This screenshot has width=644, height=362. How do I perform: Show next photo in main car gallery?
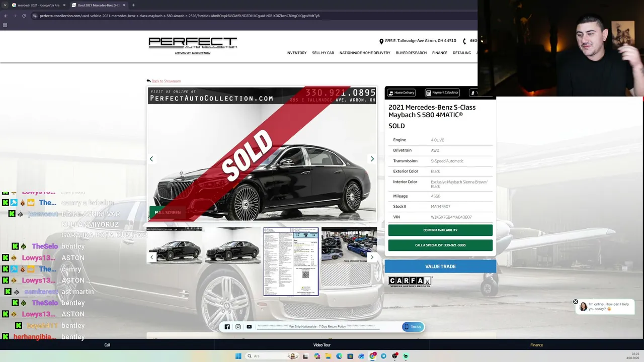pyautogui.click(x=372, y=159)
